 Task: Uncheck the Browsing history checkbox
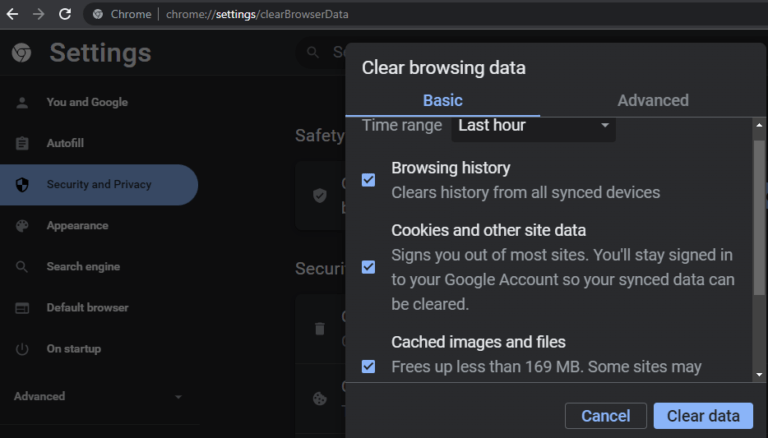coord(368,180)
